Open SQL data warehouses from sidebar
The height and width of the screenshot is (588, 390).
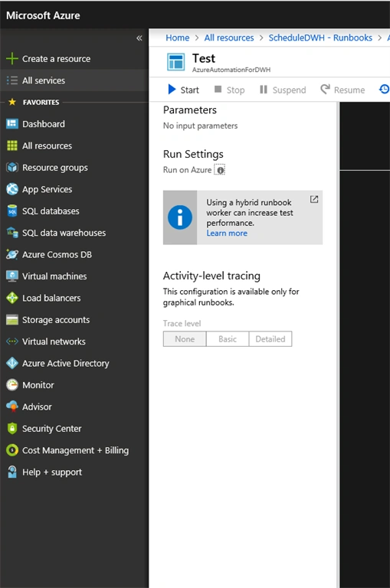tap(64, 233)
